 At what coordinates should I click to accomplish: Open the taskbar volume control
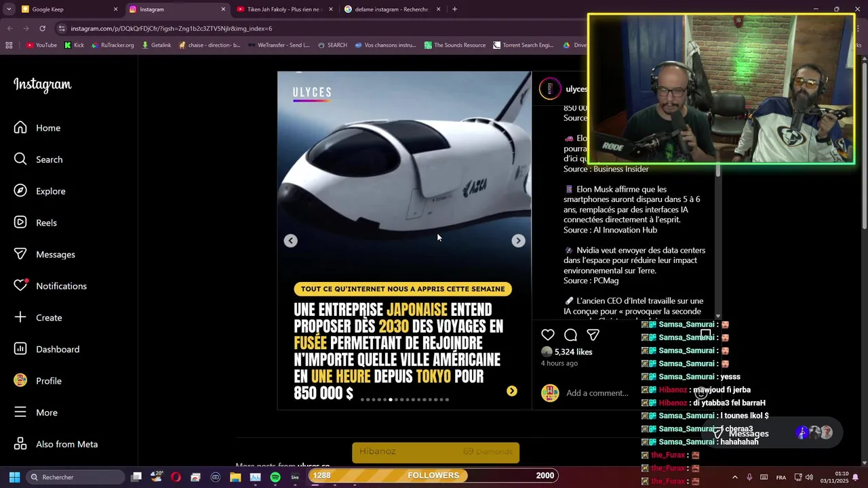(809, 477)
